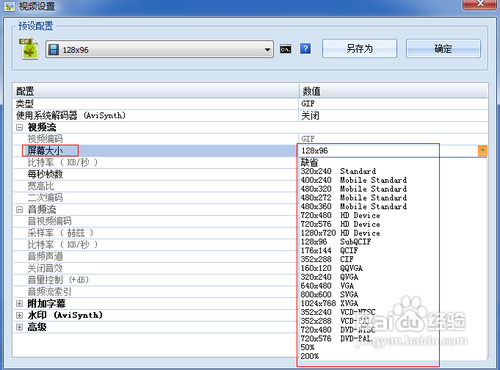Viewport: 500px width, 370px height.
Task: Click the 数值 column header
Action: click(x=393, y=91)
